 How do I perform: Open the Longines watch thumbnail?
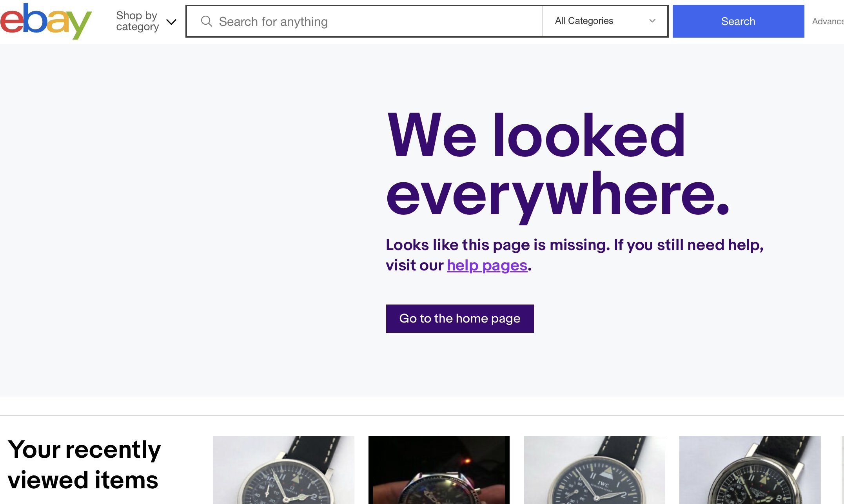click(x=750, y=470)
